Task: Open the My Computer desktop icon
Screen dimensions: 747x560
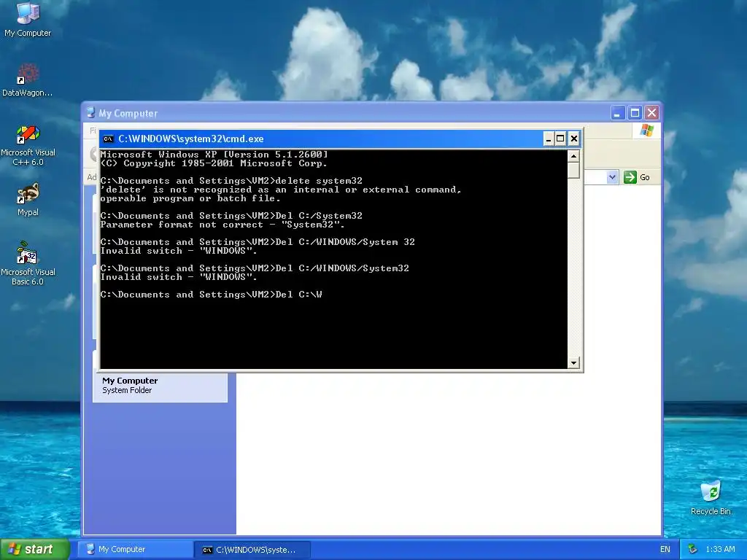Action: pyautogui.click(x=28, y=20)
